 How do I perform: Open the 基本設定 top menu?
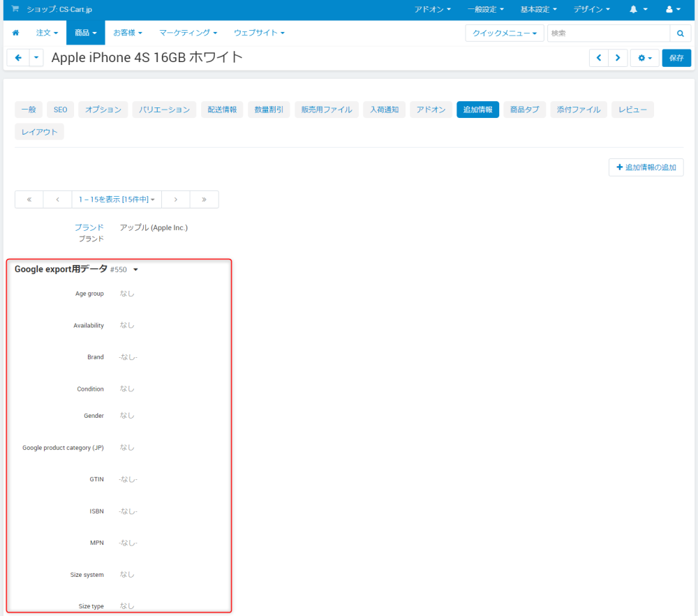click(x=538, y=9)
